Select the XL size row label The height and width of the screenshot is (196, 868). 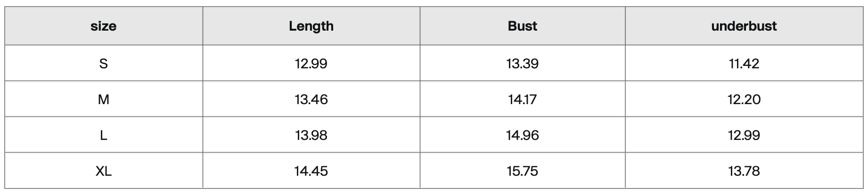coord(103,171)
